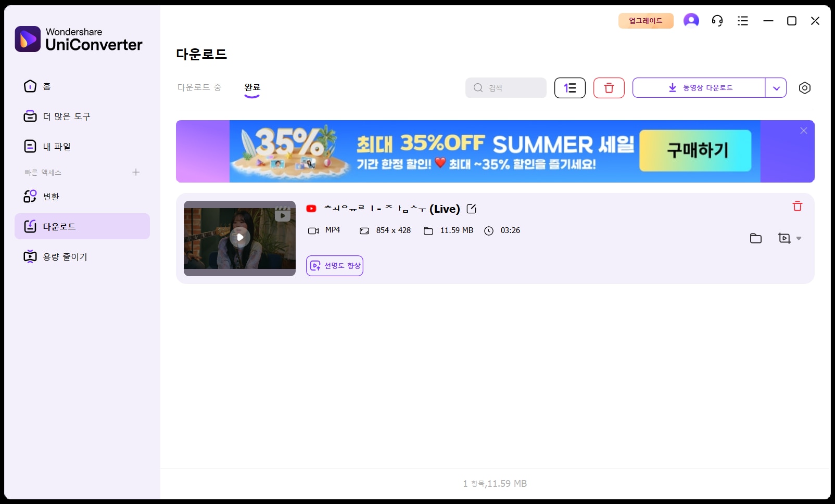Minimize the UniConverter window

pos(768,21)
